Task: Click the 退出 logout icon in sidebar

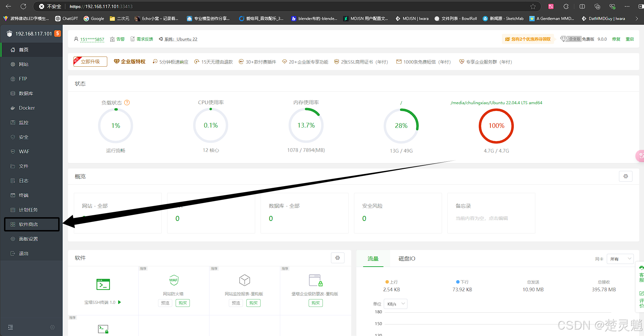Action: click(x=13, y=253)
